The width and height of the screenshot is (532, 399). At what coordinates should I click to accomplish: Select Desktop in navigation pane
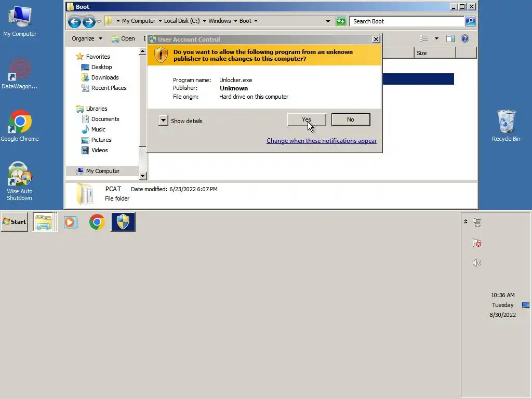97,67
